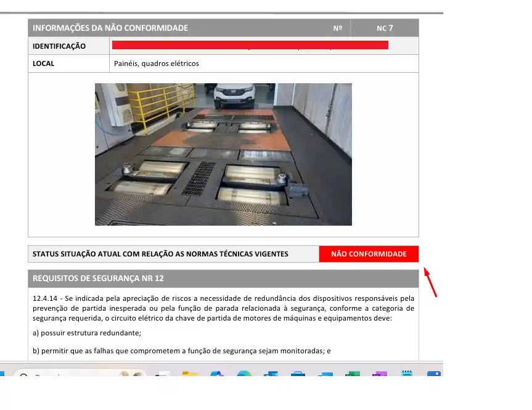
Task: Click the INFORMAÇÕES DA NÃO CONFORMIDADE header
Action: [x=111, y=28]
